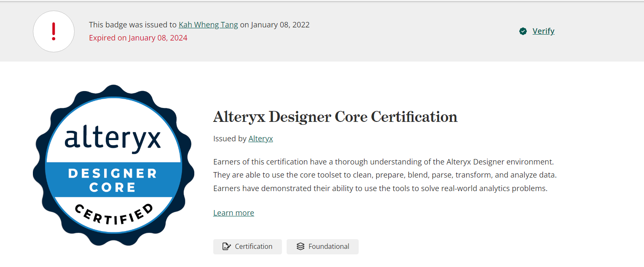Image resolution: width=644 pixels, height=267 pixels.
Task: Follow the Learn more link
Action: 233,213
